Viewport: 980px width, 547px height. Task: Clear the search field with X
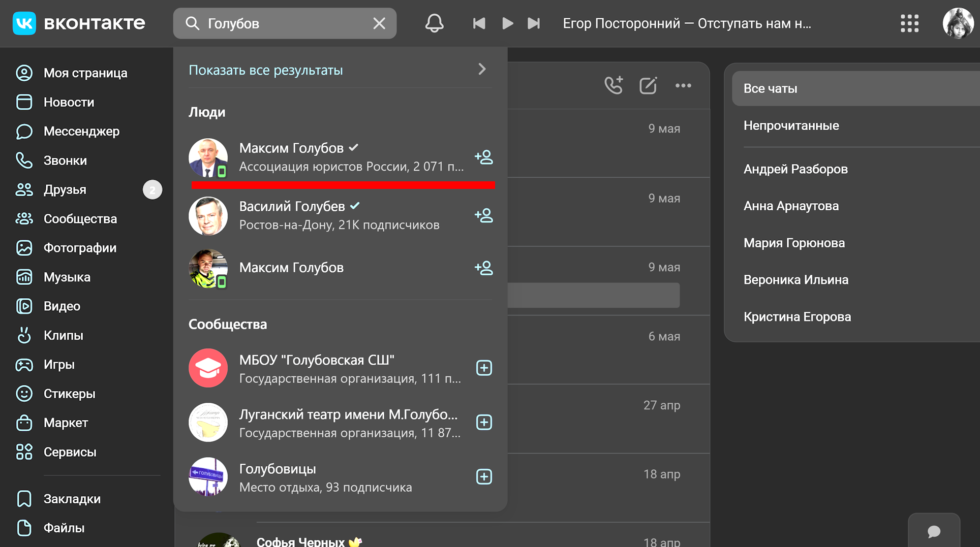pos(379,23)
